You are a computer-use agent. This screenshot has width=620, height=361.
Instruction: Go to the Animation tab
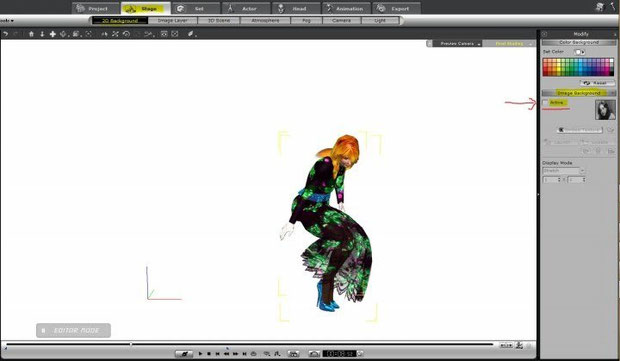[346, 8]
